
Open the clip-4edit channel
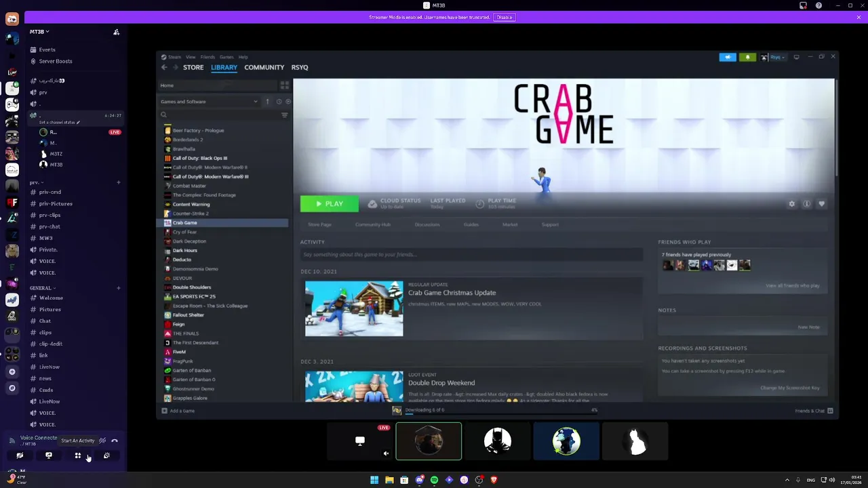click(x=51, y=344)
